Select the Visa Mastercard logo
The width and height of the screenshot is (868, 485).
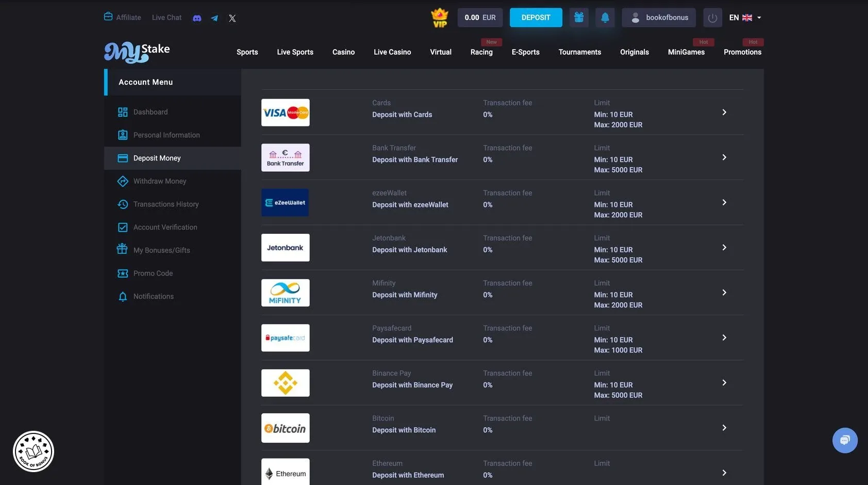(x=286, y=112)
